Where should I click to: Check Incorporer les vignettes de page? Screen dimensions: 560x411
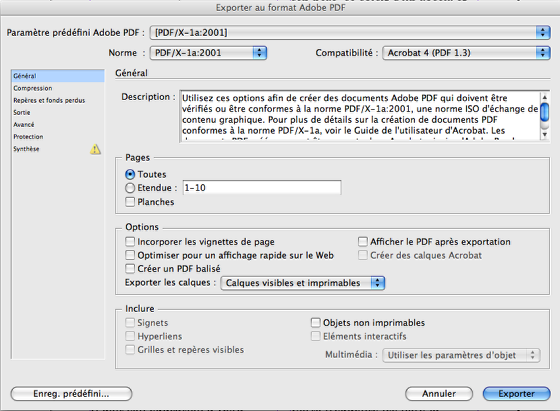[130, 242]
